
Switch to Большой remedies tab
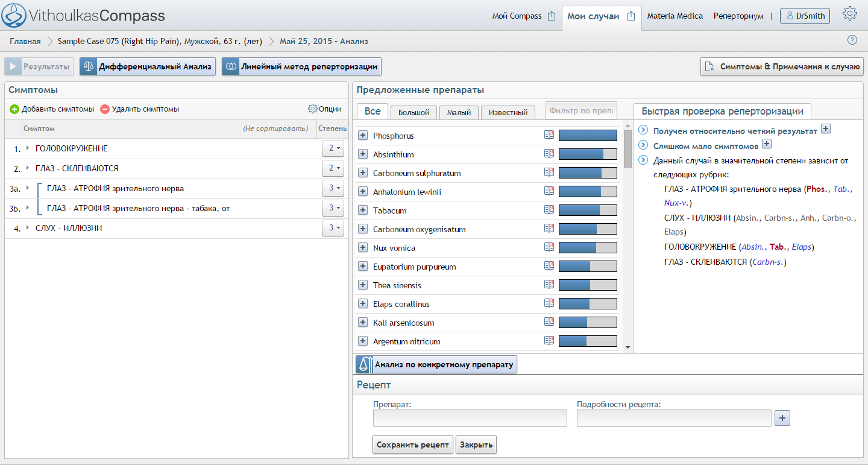tap(414, 112)
